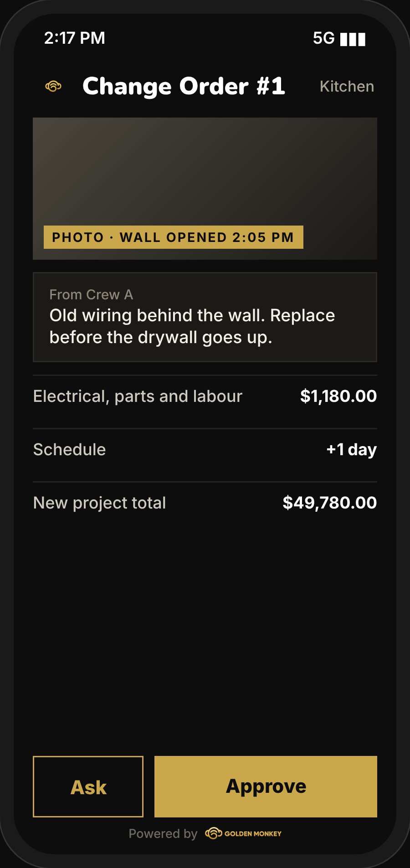Click the Ask button
Screen dimensions: 410x868
point(88,786)
